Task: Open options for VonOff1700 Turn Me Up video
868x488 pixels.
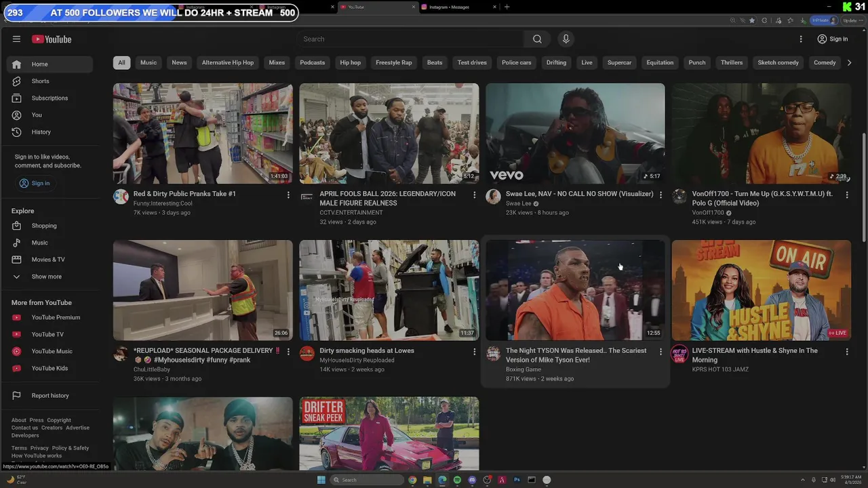Action: tap(846, 195)
